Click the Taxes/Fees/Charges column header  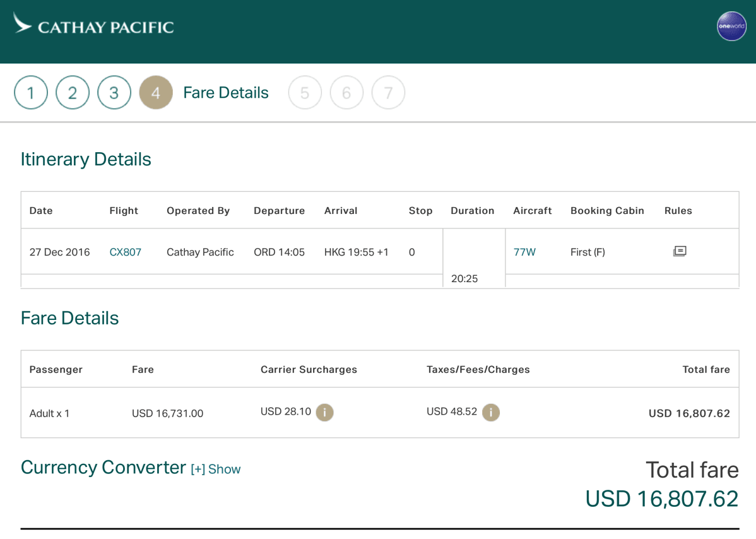(x=478, y=369)
